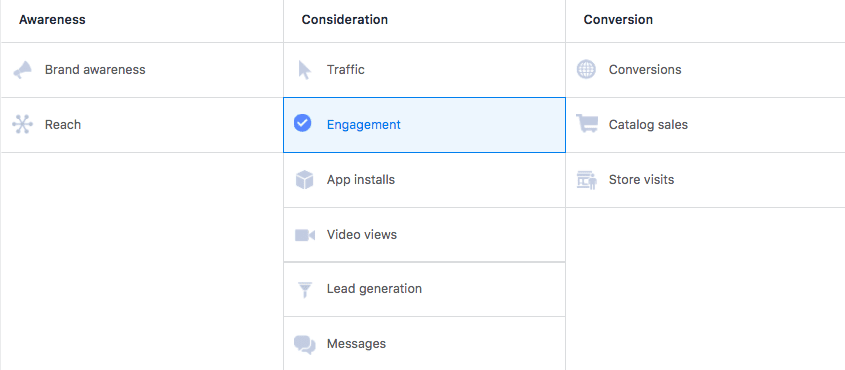Image resolution: width=845 pixels, height=370 pixels.
Task: Choose the Traffic objective label
Action: pyautogui.click(x=345, y=69)
